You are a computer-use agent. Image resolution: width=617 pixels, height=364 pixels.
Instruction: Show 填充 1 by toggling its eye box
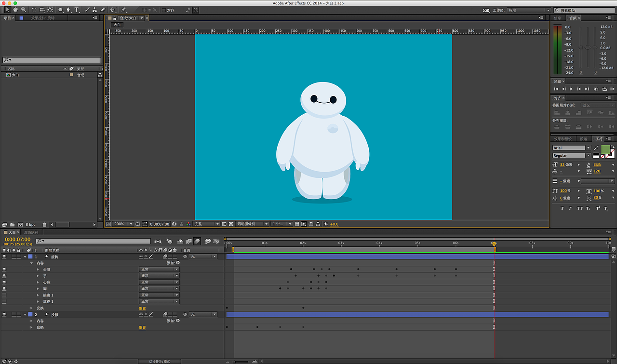pyautogui.click(x=4, y=301)
